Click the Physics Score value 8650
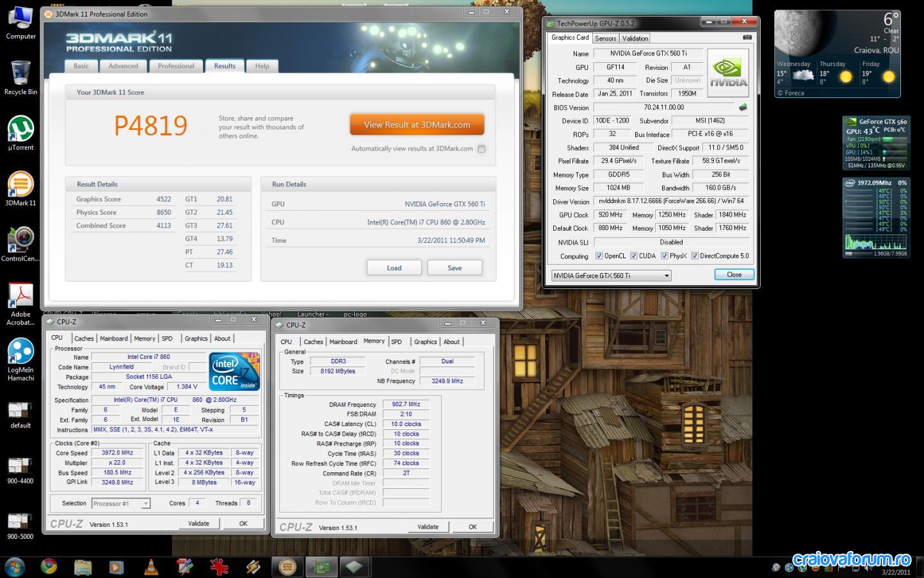The image size is (924, 578). [x=163, y=212]
